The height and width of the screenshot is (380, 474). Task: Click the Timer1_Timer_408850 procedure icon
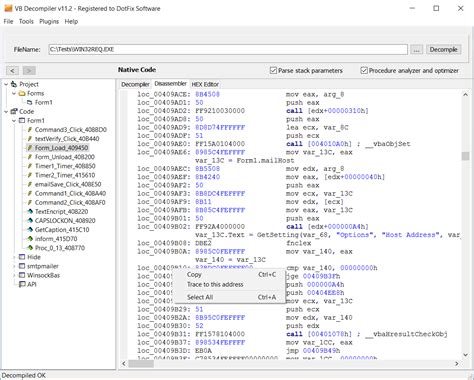coord(30,166)
